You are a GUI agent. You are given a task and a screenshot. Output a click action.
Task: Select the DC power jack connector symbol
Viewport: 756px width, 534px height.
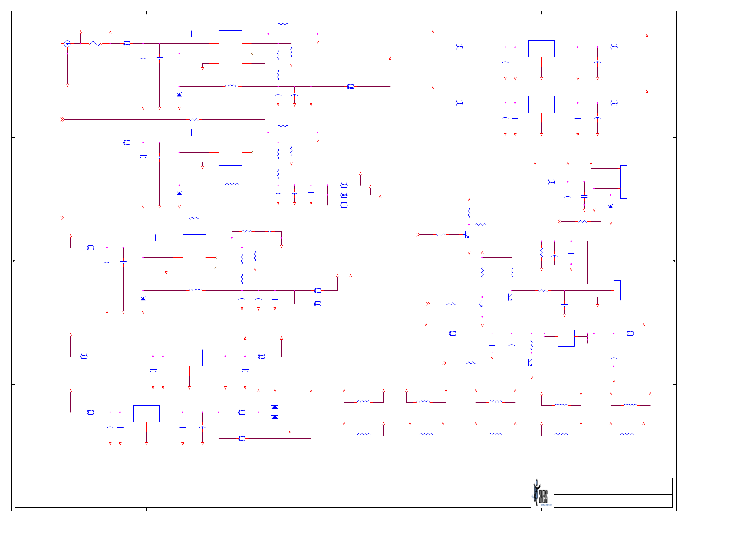67,43
